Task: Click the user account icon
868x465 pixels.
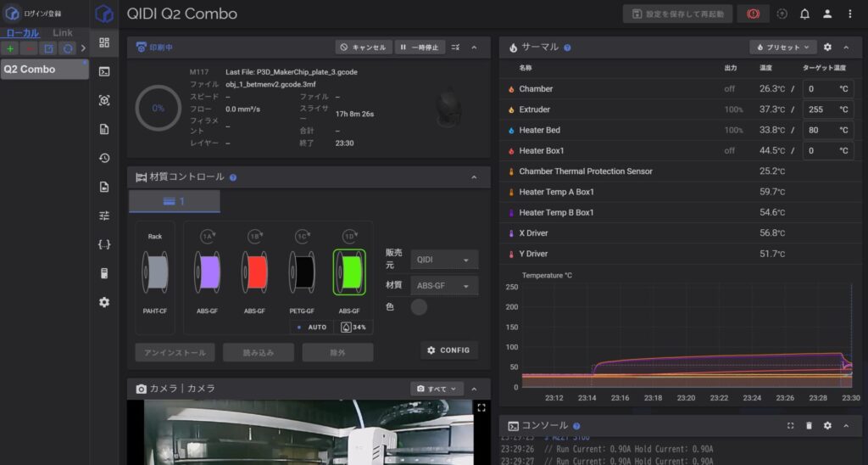Action: tap(827, 14)
